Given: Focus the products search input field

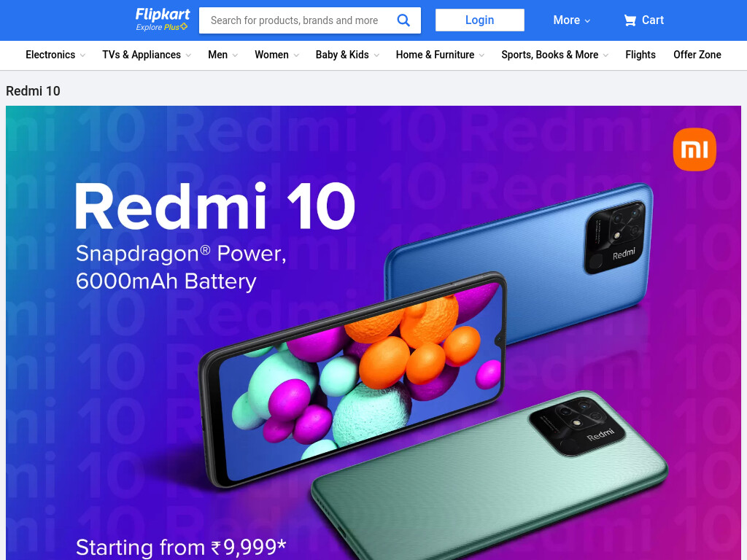Looking at the screenshot, I should pyautogui.click(x=298, y=20).
